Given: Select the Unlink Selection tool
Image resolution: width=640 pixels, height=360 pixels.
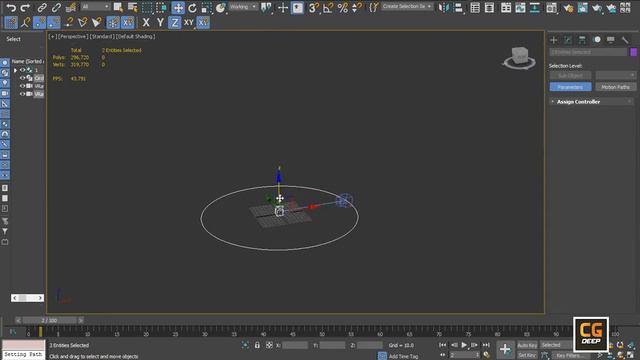Looking at the screenshot, I should (56, 7).
